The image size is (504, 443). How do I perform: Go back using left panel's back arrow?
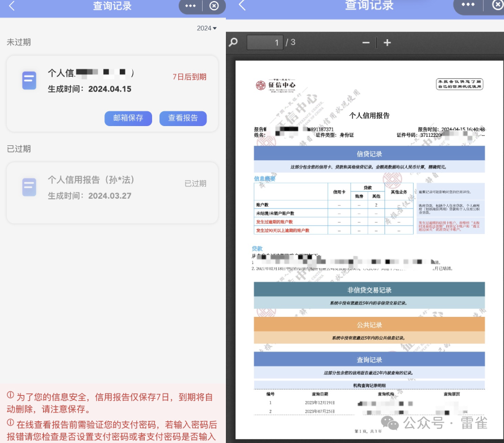[x=12, y=6]
